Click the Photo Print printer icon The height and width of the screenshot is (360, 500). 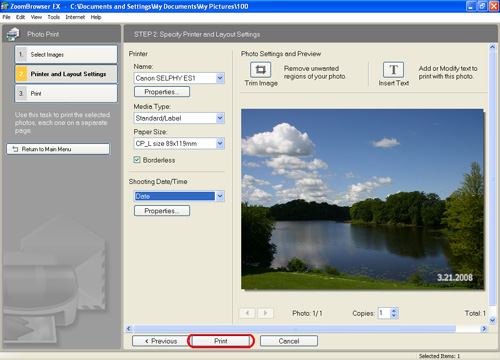(x=13, y=34)
